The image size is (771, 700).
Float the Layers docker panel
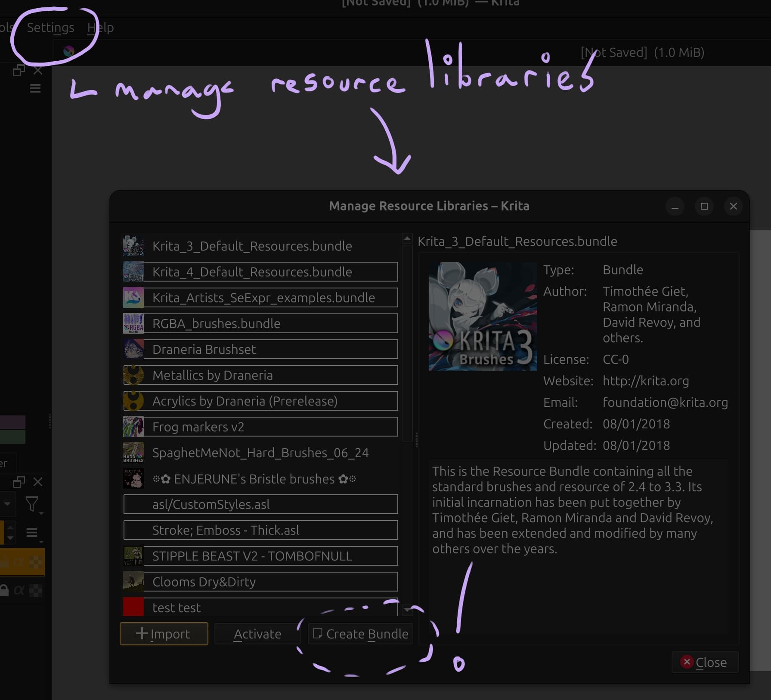click(x=19, y=482)
